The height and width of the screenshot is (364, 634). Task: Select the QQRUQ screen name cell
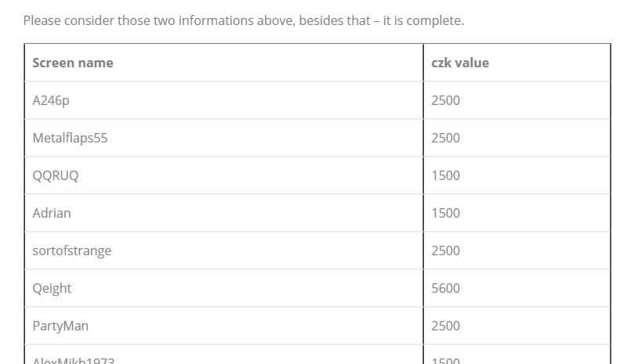56,175
